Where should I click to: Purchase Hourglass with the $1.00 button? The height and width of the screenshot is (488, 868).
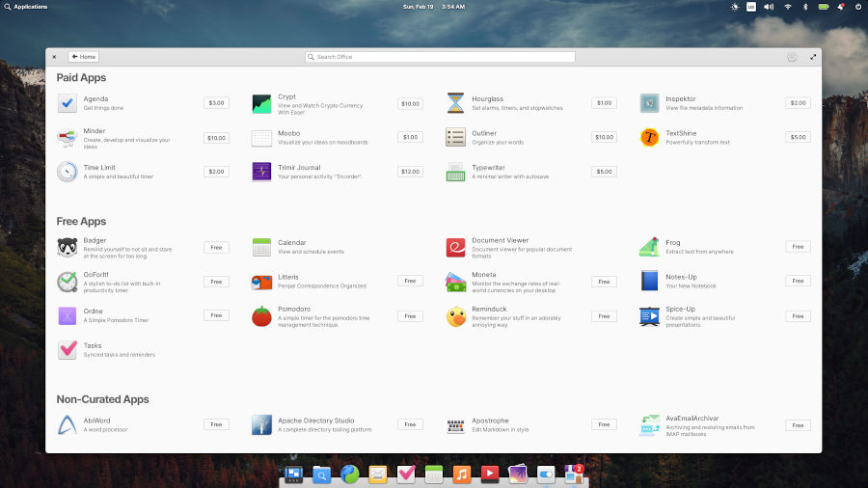(x=604, y=103)
